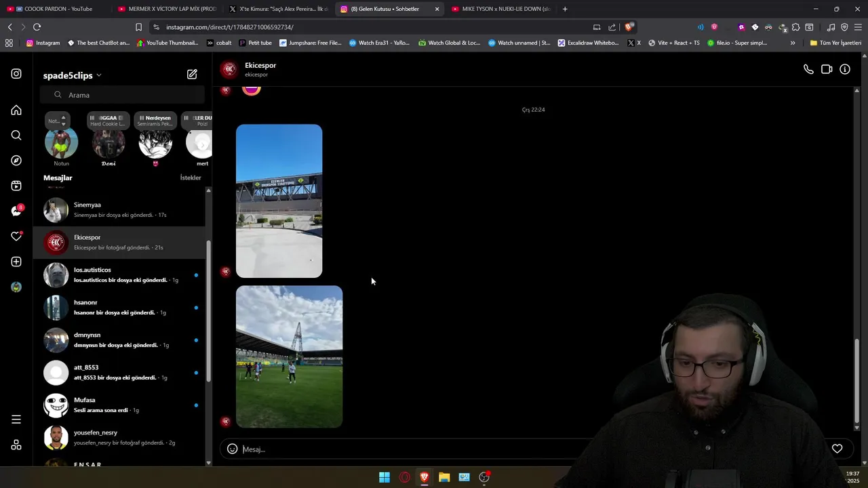868x488 pixels.
Task: Open the stadium entrance photo
Action: pos(279,201)
